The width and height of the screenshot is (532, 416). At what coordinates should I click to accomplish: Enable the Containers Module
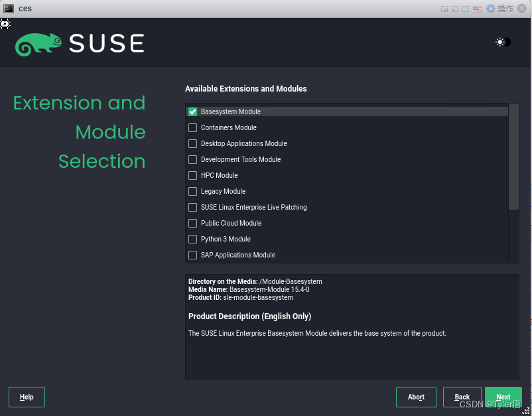(192, 127)
